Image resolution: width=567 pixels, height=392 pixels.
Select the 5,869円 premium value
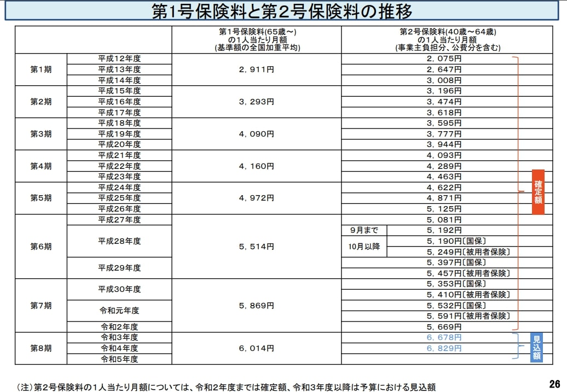256,306
